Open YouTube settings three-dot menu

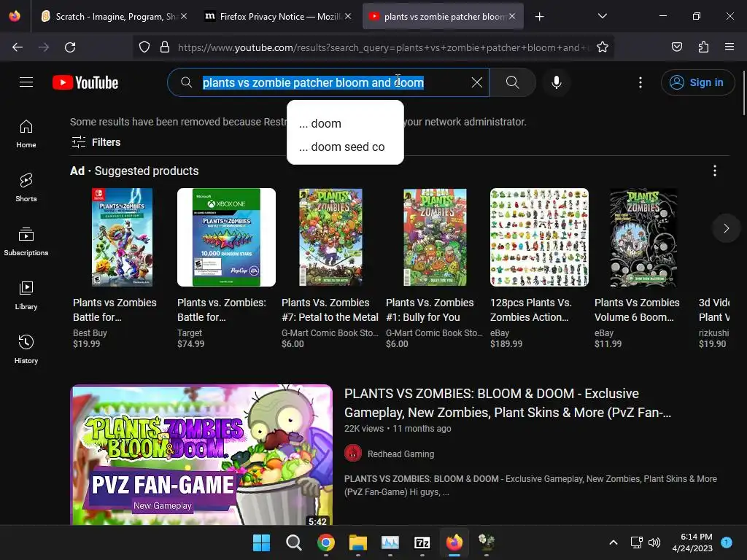(x=640, y=82)
